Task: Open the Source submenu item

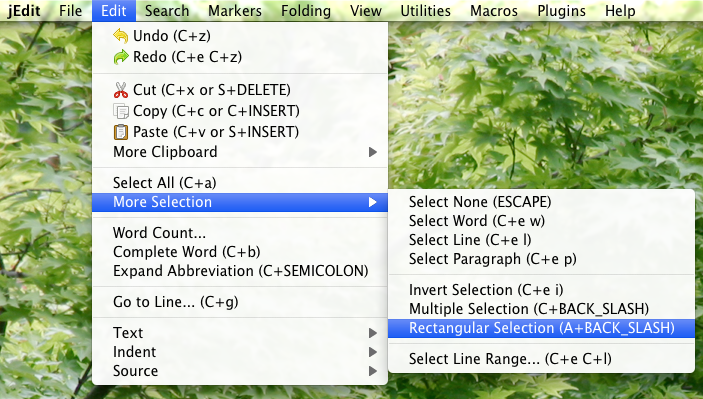Action: coord(240,371)
